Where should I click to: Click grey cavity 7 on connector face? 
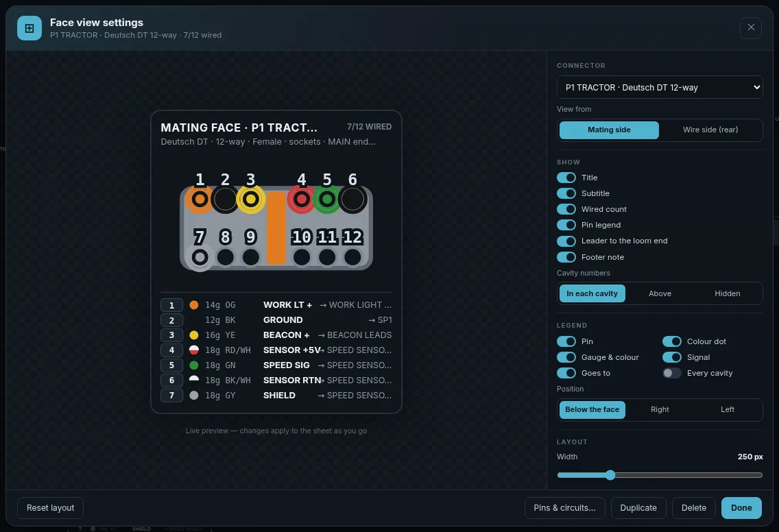pos(200,257)
